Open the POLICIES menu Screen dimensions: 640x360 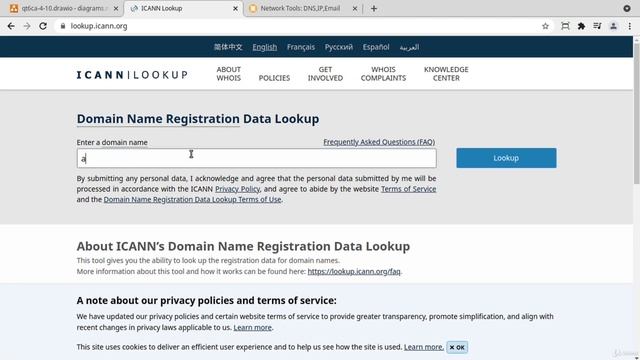pyautogui.click(x=274, y=78)
